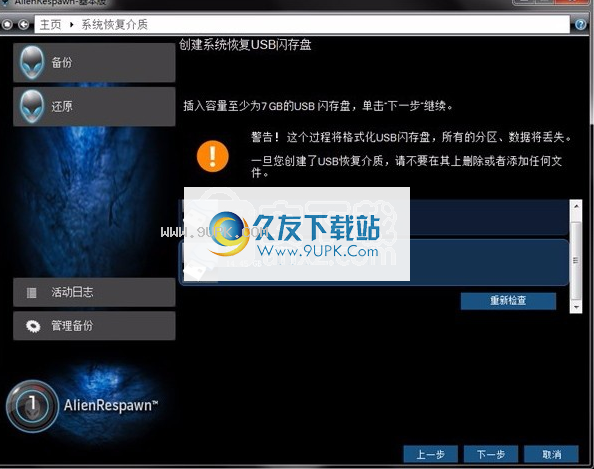
Task: Click the 主页 breadcrumb link
Action: (50, 25)
